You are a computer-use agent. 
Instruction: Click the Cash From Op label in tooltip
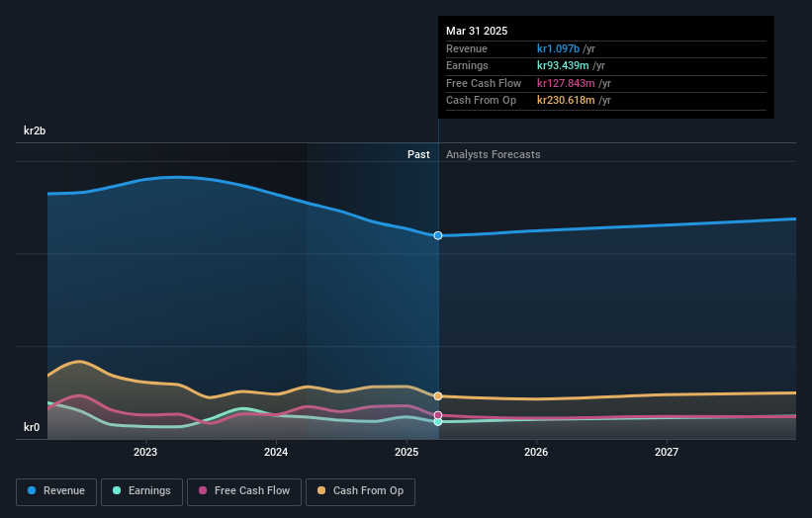[481, 100]
